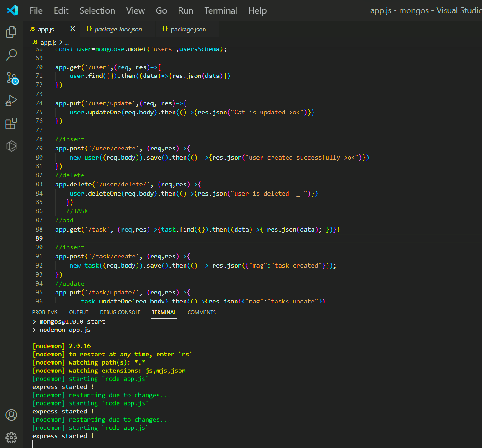This screenshot has height=448, width=482.
Task: Switch to the PROBLEMS panel tab
Action: [x=45, y=312]
